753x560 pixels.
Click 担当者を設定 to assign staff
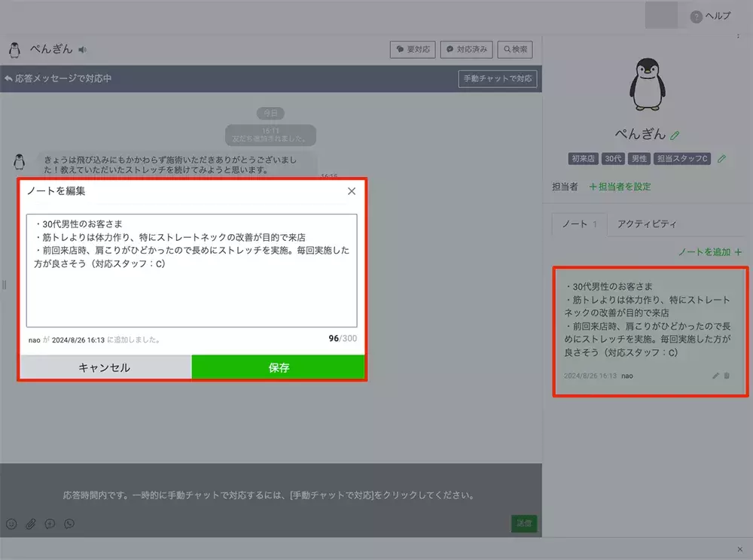pyautogui.click(x=620, y=186)
